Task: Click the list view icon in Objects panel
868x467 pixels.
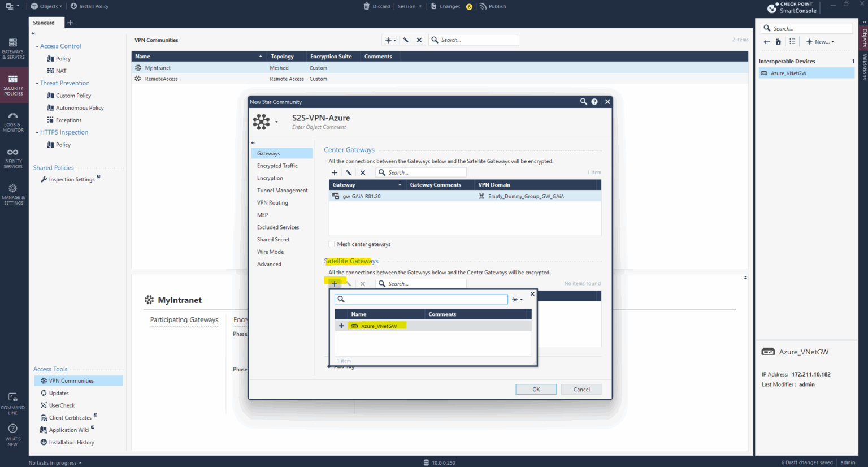Action: (x=792, y=41)
